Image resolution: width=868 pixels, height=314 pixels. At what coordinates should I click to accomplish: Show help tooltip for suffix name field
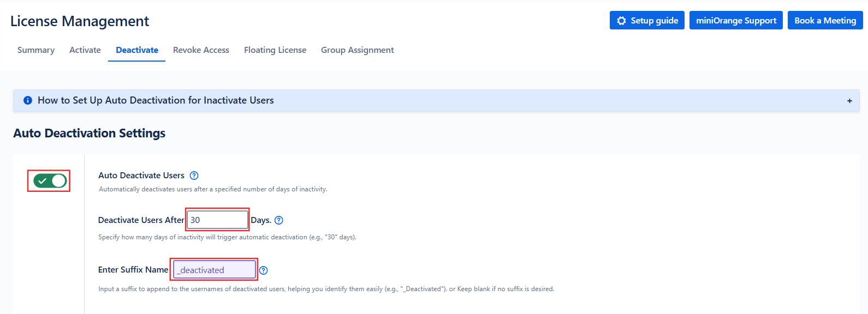(x=264, y=270)
